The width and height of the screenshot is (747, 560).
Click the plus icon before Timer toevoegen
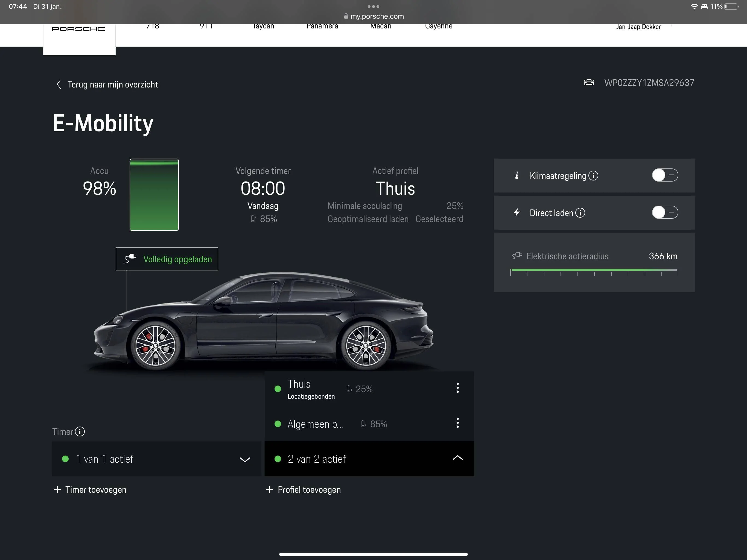tap(57, 489)
